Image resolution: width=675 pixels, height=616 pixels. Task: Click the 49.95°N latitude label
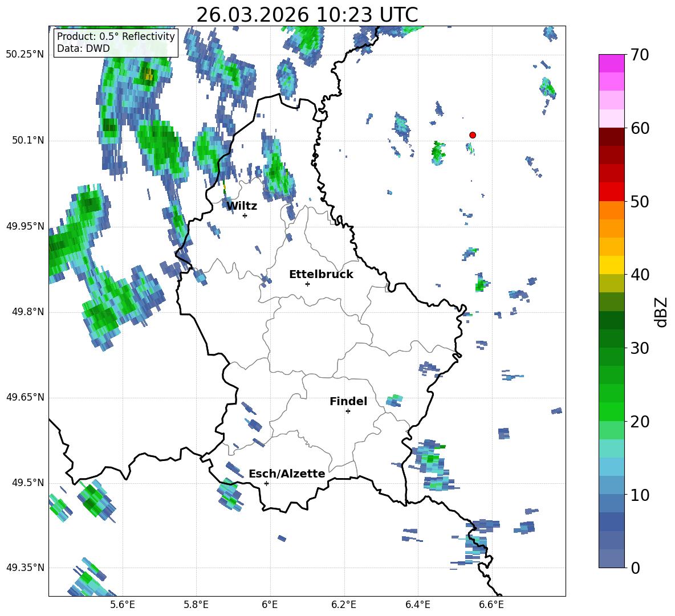pos(25,226)
